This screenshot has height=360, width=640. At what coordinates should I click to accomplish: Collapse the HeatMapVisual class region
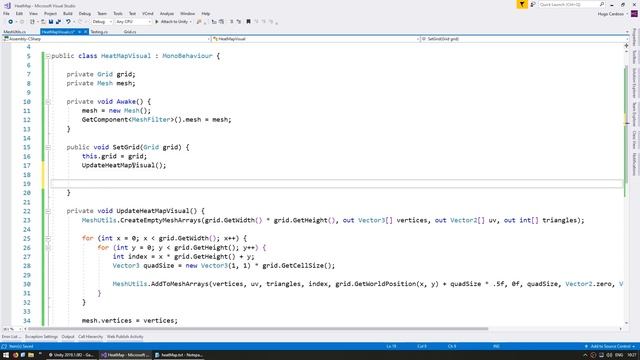48,56
